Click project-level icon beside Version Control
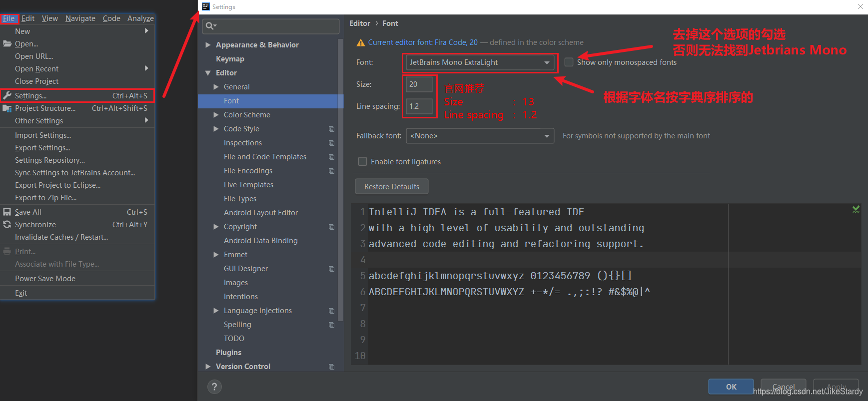The image size is (868, 401). (331, 367)
